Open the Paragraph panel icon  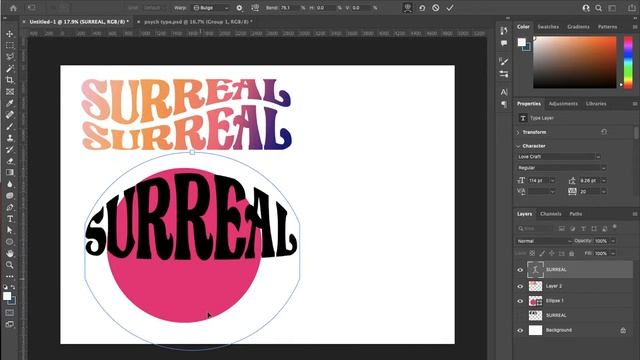click(x=504, y=104)
